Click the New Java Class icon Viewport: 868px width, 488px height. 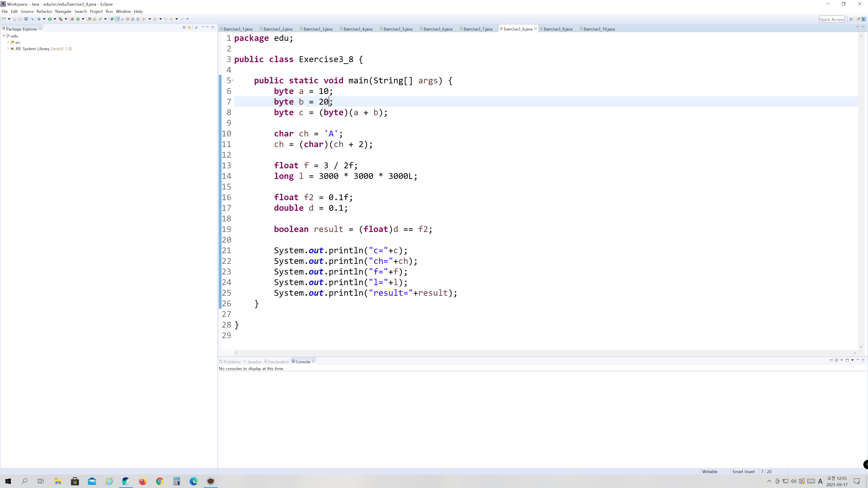click(78, 19)
